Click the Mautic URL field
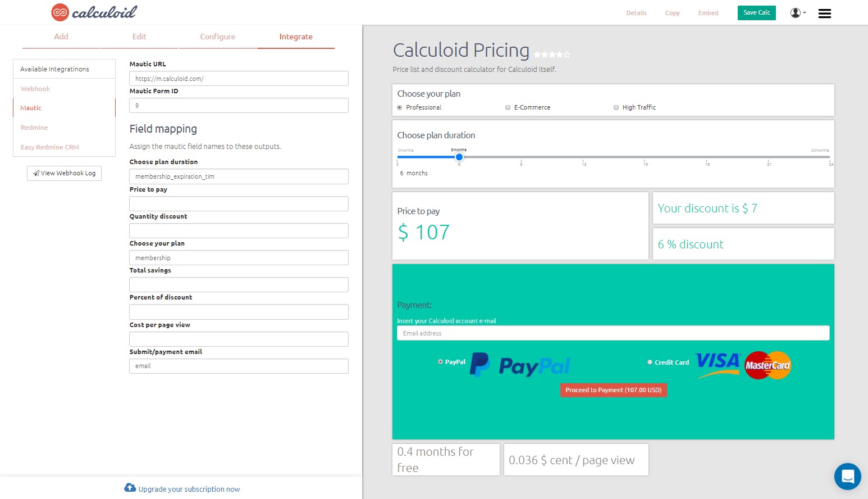Image resolution: width=868 pixels, height=499 pixels. [x=239, y=79]
